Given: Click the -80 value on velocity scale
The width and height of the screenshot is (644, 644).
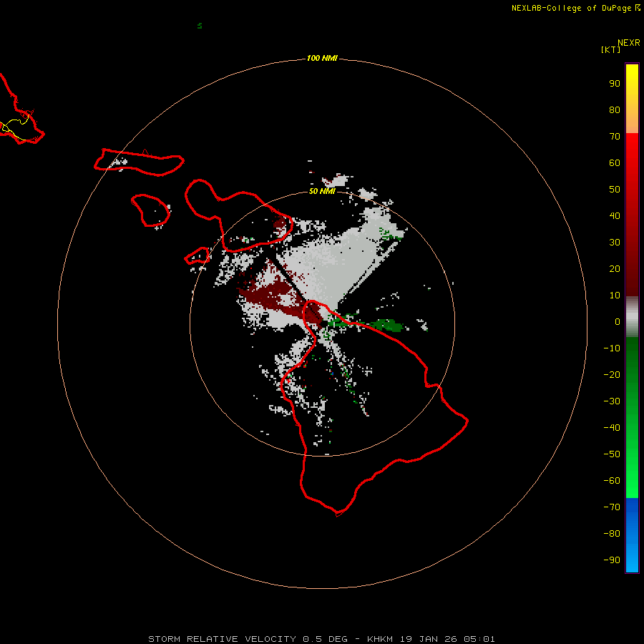Looking at the screenshot, I should tap(612, 534).
